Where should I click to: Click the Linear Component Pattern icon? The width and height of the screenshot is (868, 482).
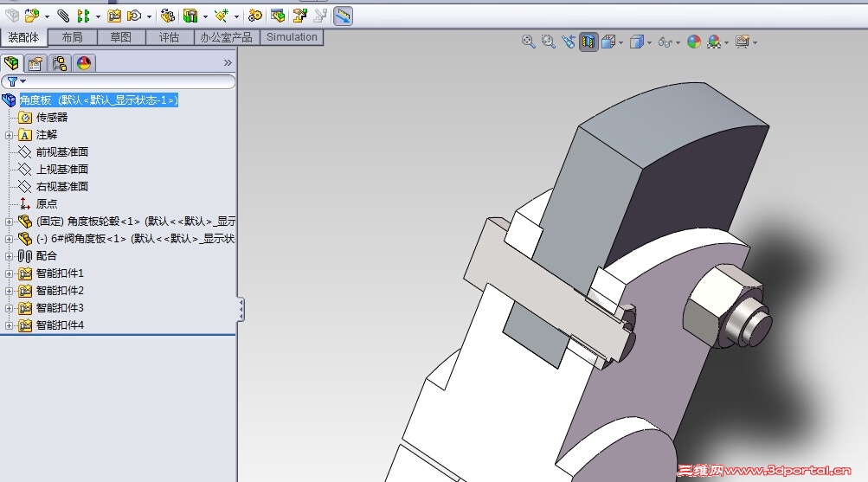click(84, 16)
